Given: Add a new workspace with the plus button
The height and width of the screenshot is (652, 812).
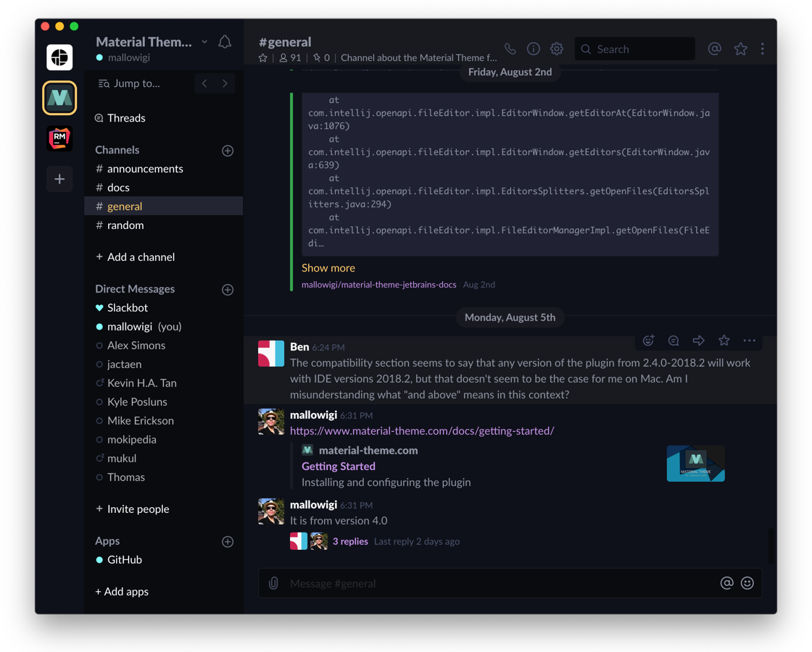Looking at the screenshot, I should coord(59,179).
